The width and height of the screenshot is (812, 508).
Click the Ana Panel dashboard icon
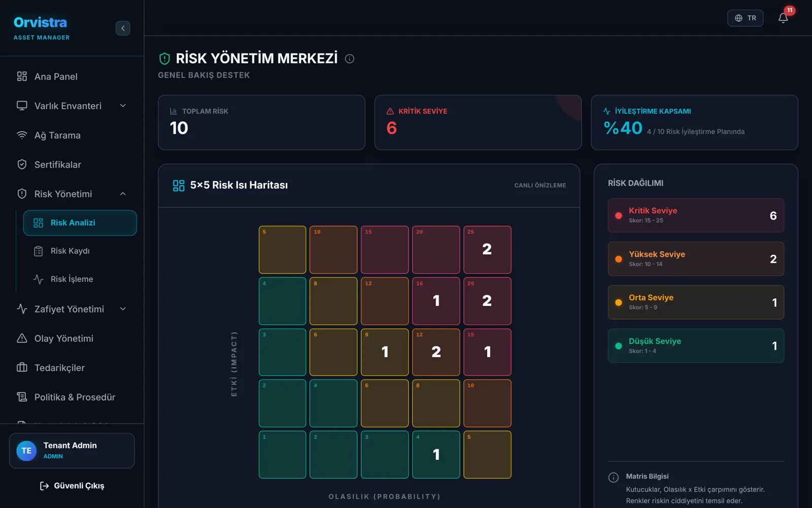pos(22,76)
